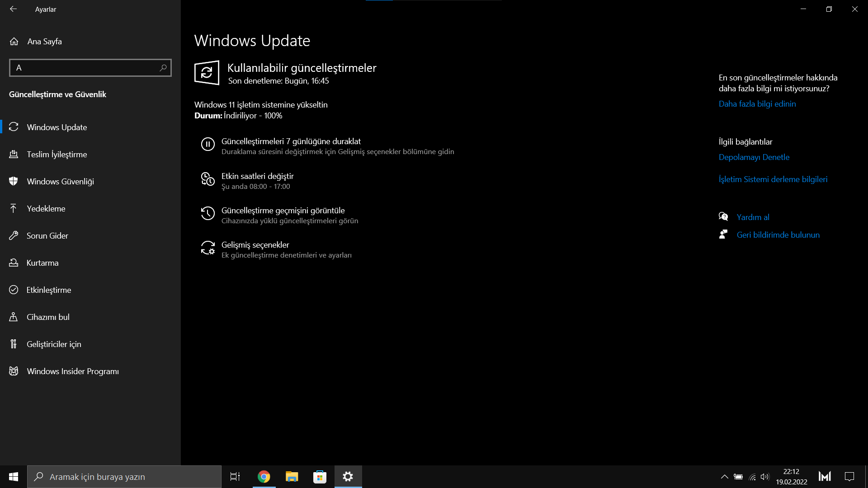The image size is (868, 488).
Task: Click the back arrow in Ayarlar
Action: point(13,9)
